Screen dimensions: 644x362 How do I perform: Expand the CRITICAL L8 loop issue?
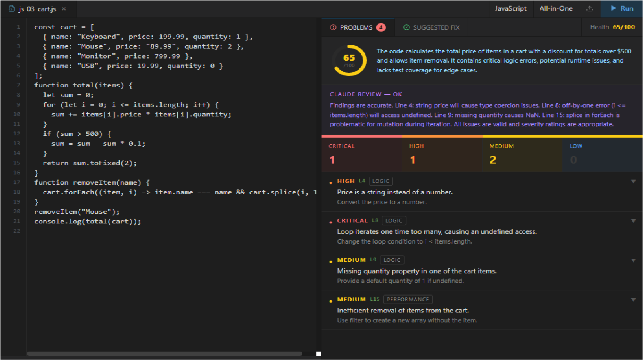[634, 221]
